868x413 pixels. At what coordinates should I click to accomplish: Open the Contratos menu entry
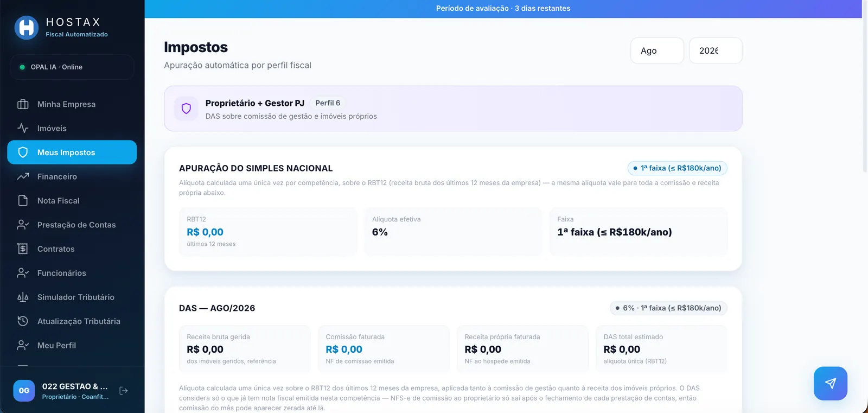72,249
